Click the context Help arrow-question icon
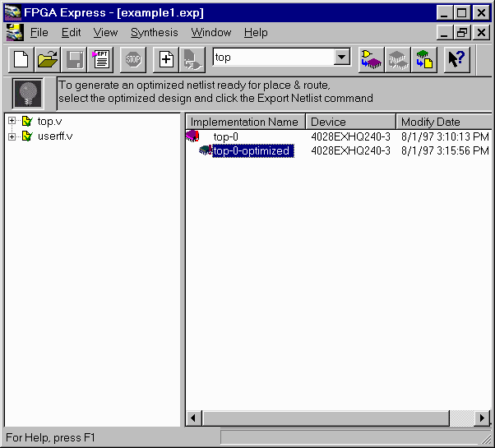The image size is (495, 448). tap(457, 59)
